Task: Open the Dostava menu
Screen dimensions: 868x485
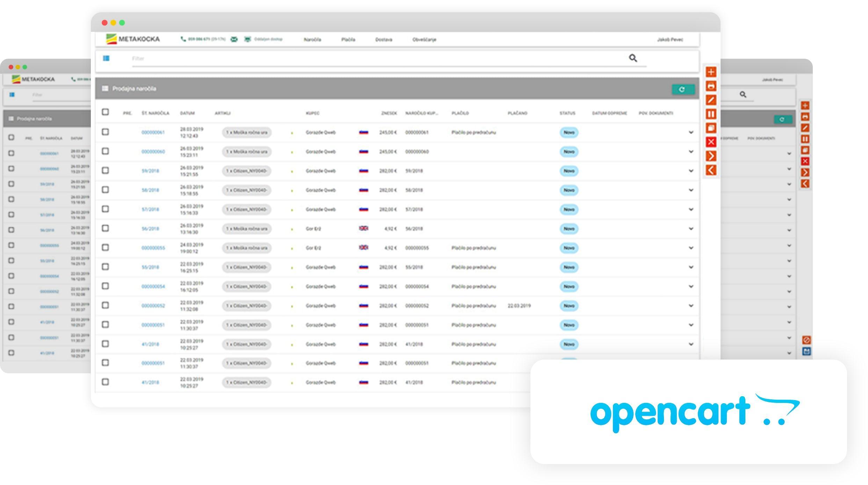Action: point(384,39)
